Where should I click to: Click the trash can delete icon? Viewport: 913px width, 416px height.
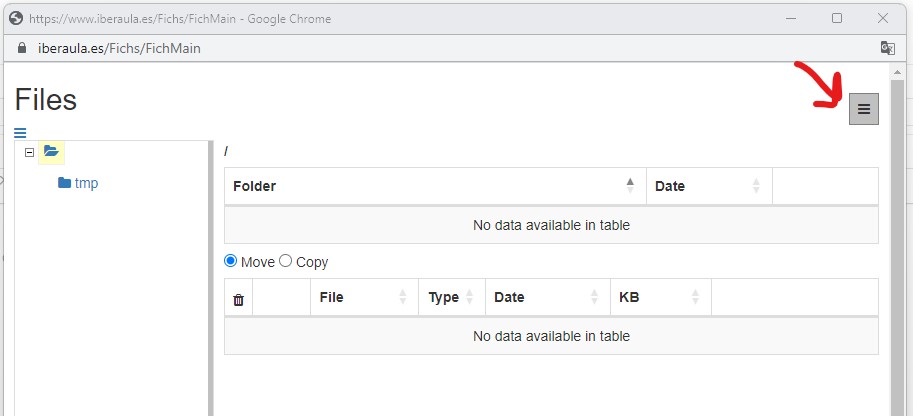point(238,300)
